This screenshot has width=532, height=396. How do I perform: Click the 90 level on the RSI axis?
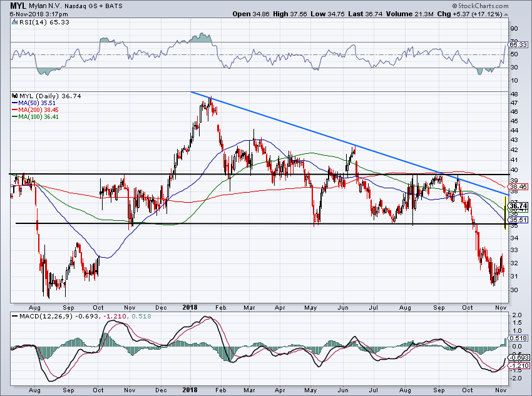[x=514, y=29]
